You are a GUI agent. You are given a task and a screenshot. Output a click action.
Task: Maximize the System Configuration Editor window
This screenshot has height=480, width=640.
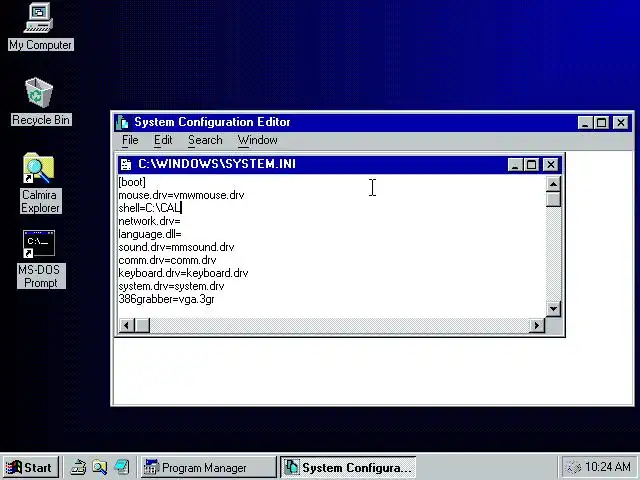601,122
